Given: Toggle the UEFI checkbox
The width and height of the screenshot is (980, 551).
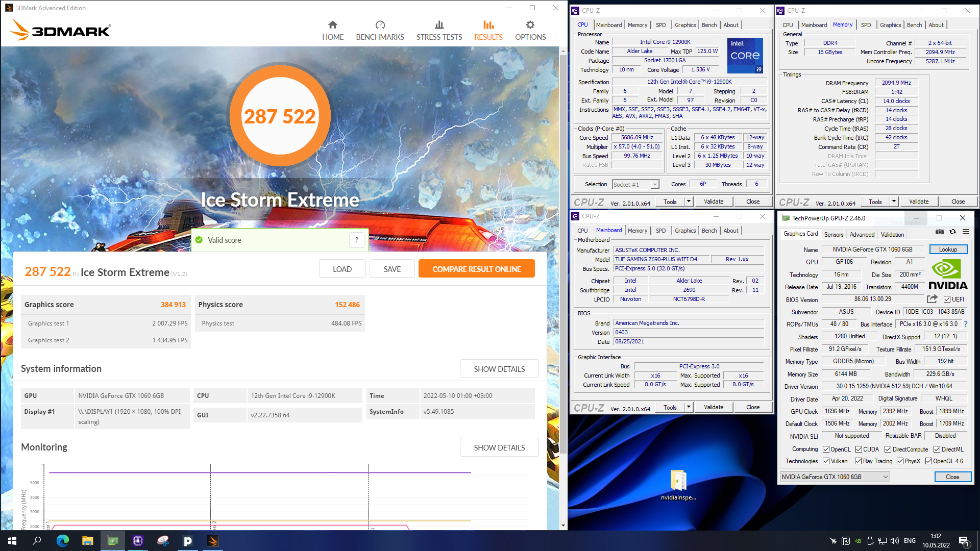Looking at the screenshot, I should 947,299.
